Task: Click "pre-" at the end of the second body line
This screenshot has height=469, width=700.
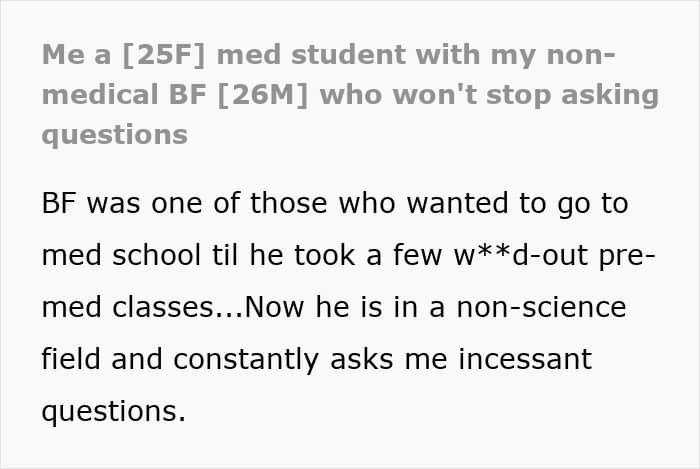Action: (x=626, y=255)
